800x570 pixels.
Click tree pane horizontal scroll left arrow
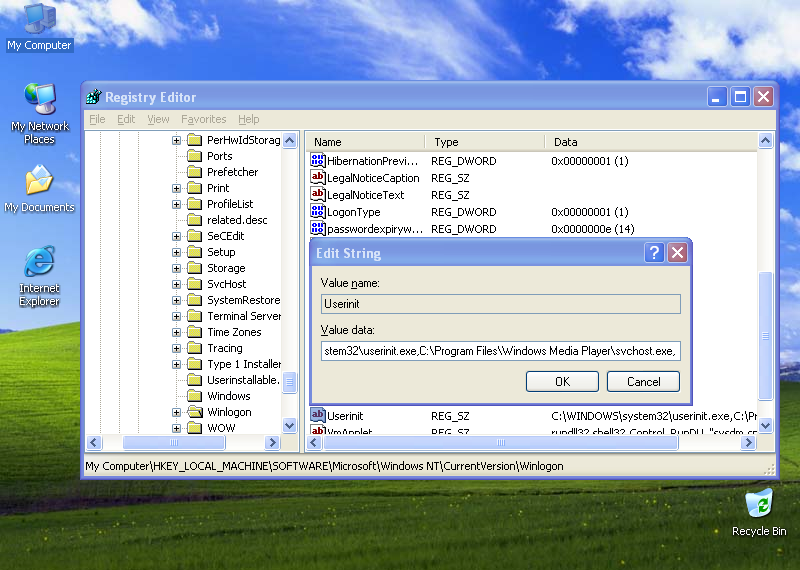94,442
